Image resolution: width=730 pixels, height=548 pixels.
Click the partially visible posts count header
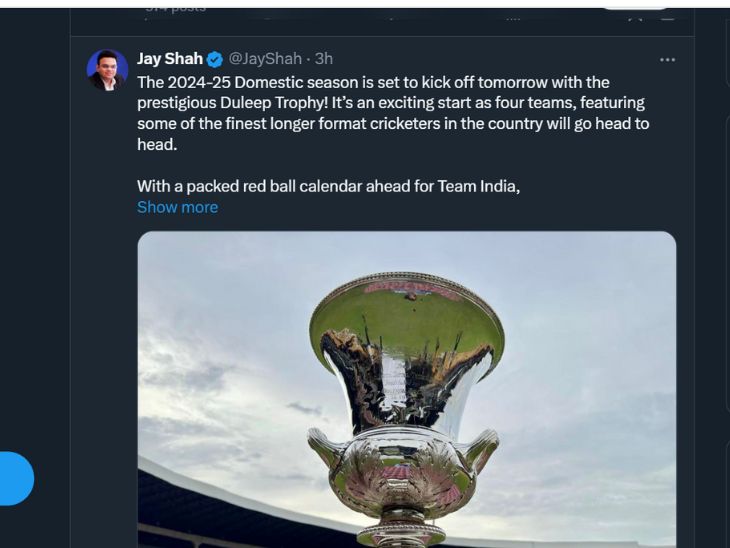point(175,9)
